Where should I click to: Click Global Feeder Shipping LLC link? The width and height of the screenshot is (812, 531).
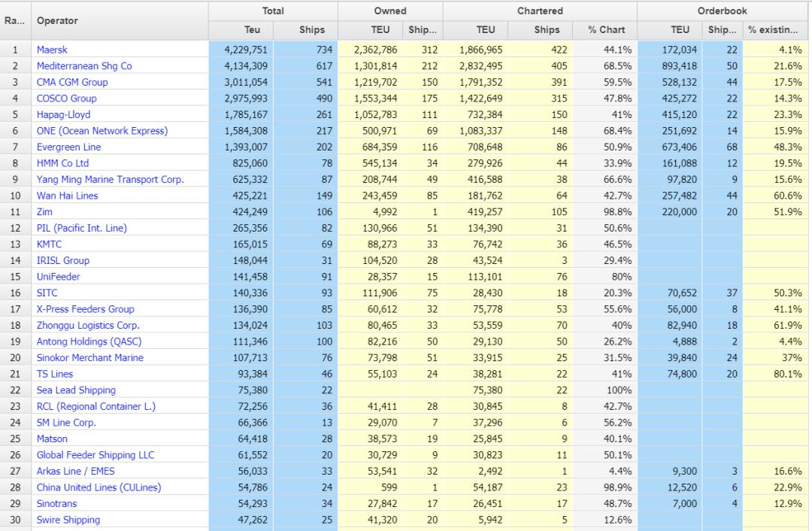click(95, 455)
